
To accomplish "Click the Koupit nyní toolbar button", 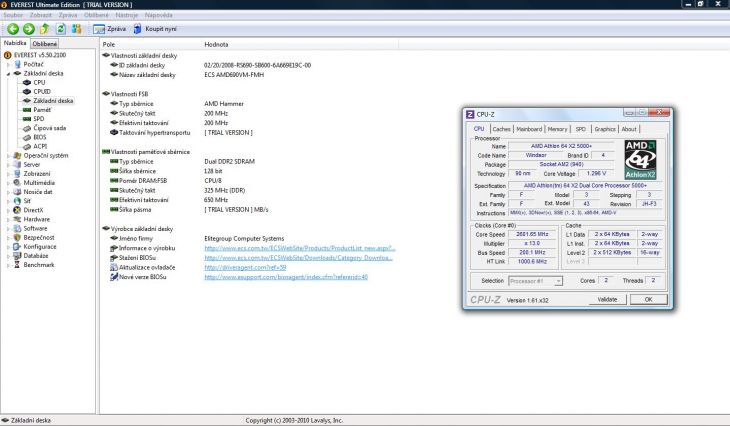I will [155, 29].
